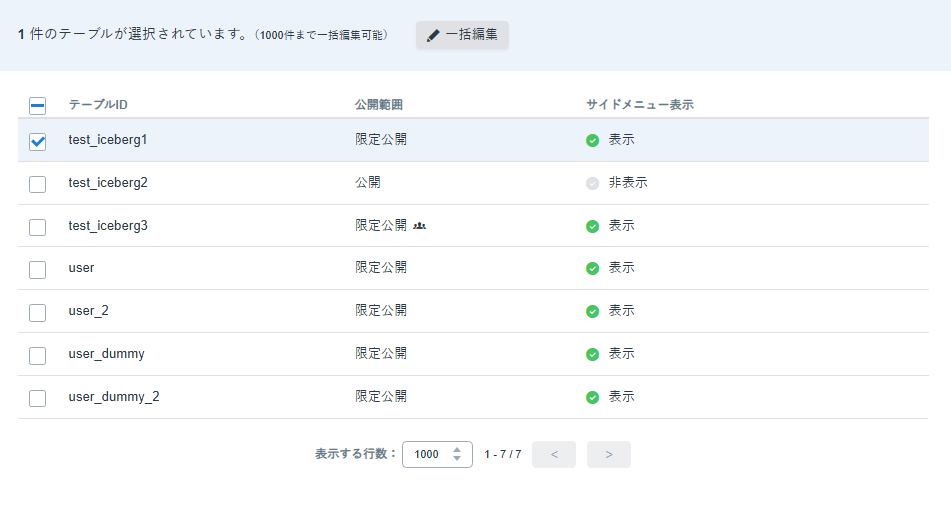Open the rows-per-page 1000 selector
The height and width of the screenshot is (513, 951).
coord(437,454)
